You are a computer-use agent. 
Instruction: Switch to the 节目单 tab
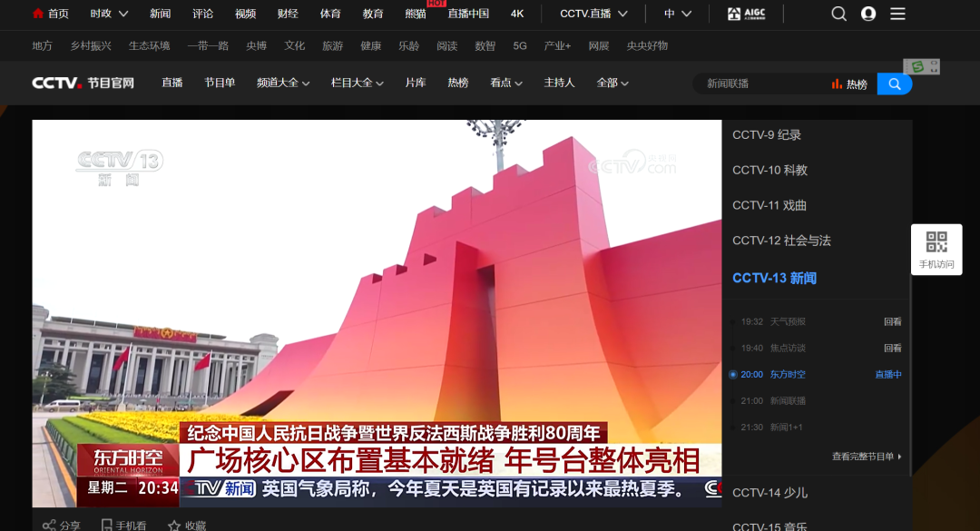(x=219, y=83)
